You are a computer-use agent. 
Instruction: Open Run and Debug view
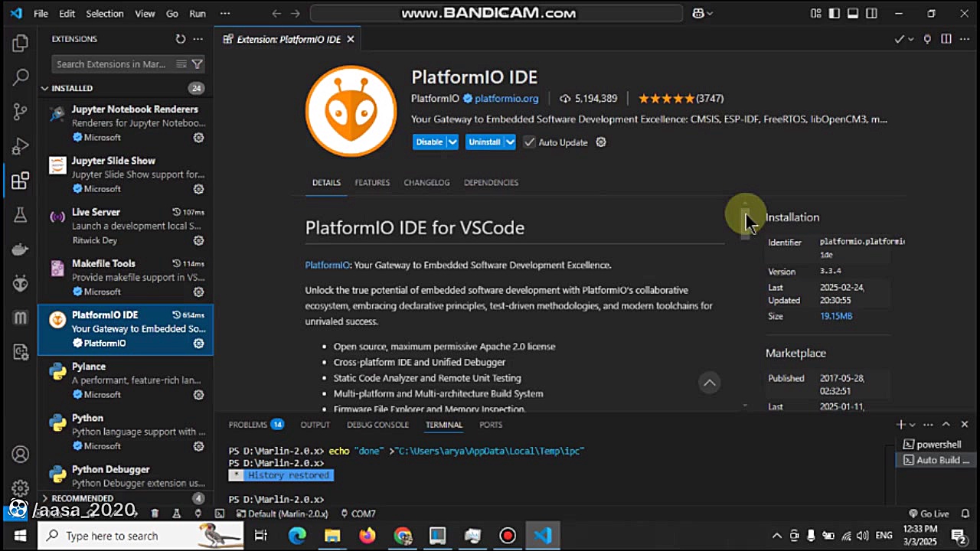click(x=21, y=146)
